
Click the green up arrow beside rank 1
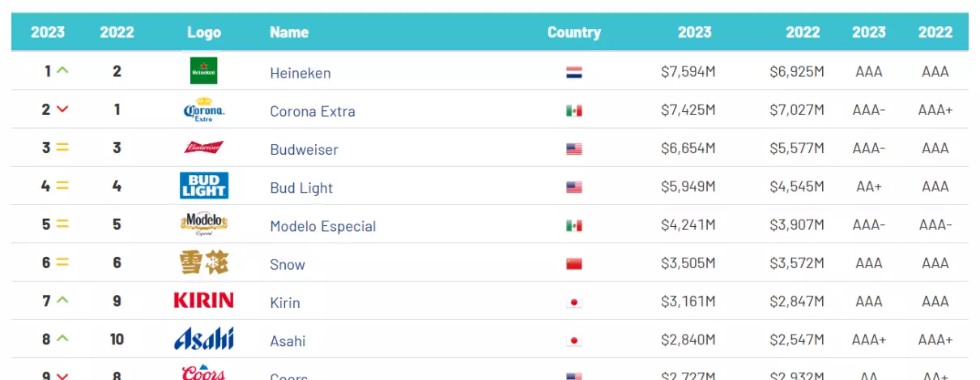(62, 71)
